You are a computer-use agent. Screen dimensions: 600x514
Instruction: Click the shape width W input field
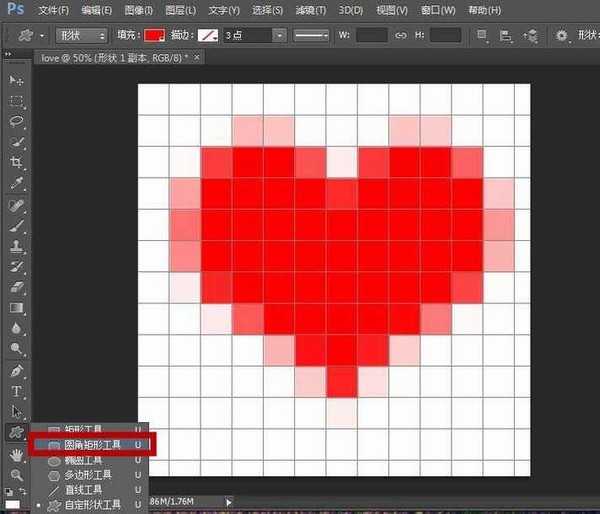click(x=372, y=35)
